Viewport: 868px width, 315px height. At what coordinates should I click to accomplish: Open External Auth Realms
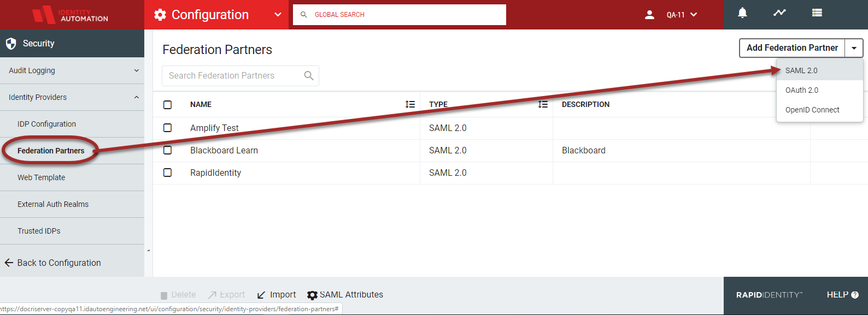click(72, 204)
